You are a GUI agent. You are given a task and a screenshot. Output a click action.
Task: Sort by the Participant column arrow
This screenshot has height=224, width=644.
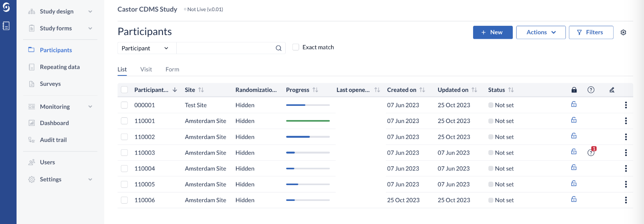pyautogui.click(x=175, y=90)
